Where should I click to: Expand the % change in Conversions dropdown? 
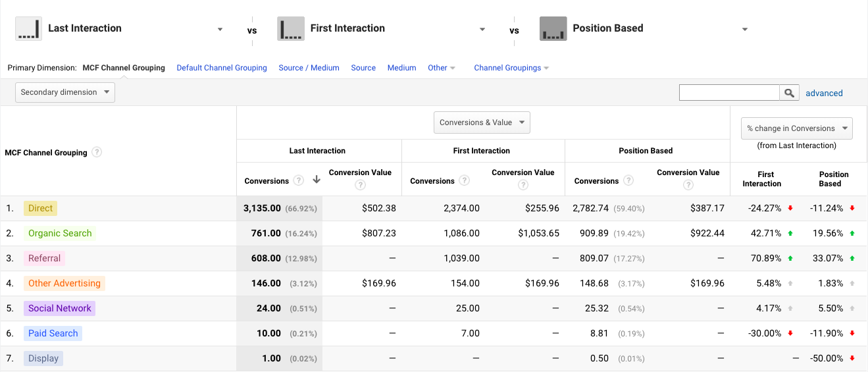tap(798, 128)
